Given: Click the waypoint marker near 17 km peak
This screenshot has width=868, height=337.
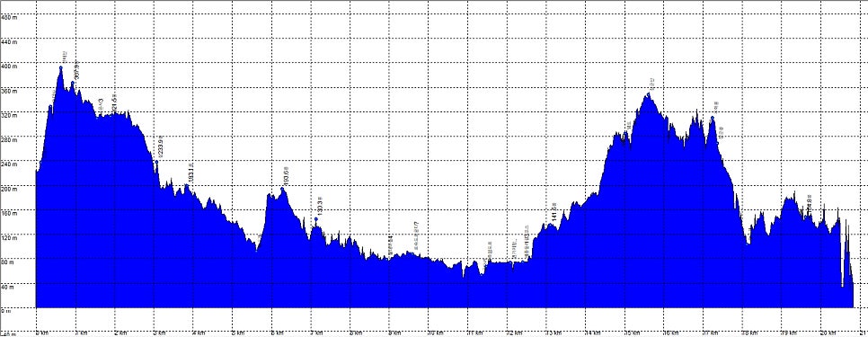Looking at the screenshot, I should pyautogui.click(x=713, y=118).
